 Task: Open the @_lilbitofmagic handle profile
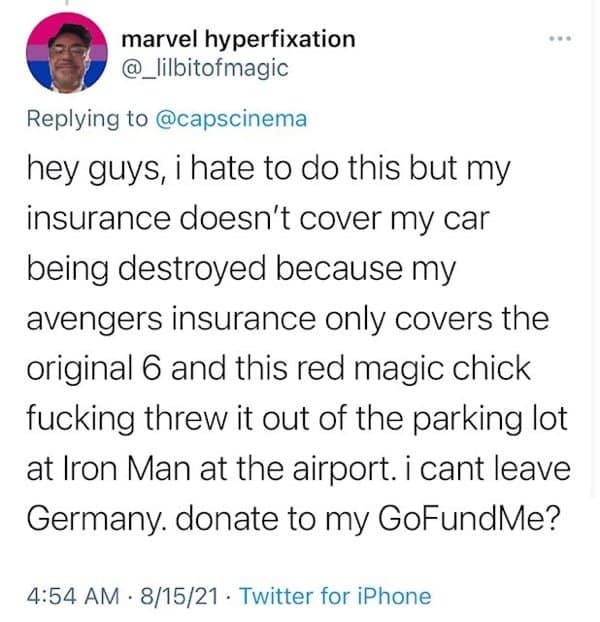(x=204, y=68)
